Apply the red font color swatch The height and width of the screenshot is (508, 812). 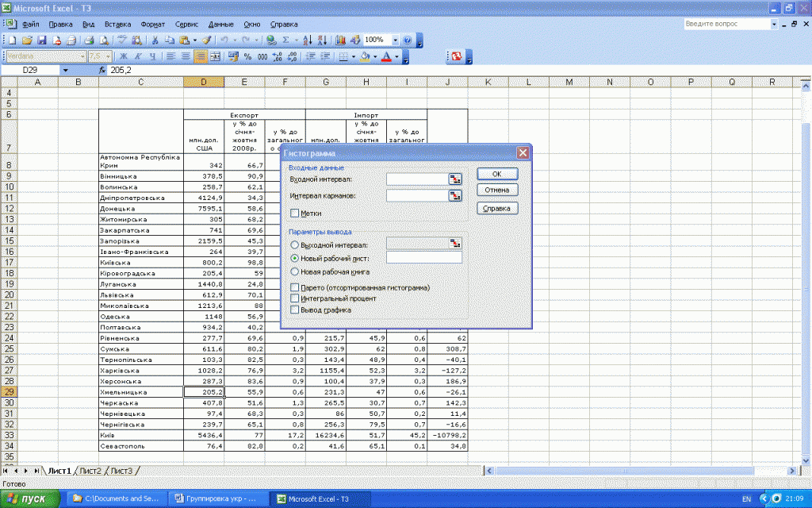click(386, 56)
